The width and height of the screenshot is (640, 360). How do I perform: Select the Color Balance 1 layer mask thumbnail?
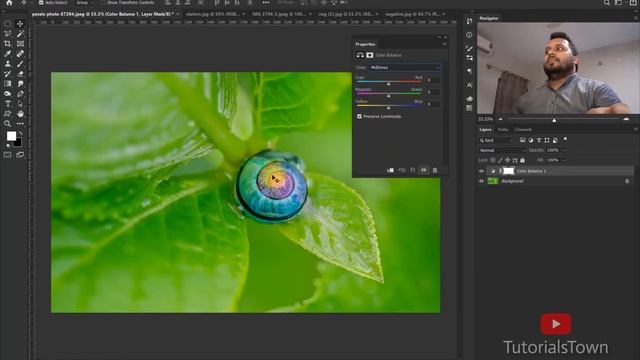pyautogui.click(x=509, y=171)
